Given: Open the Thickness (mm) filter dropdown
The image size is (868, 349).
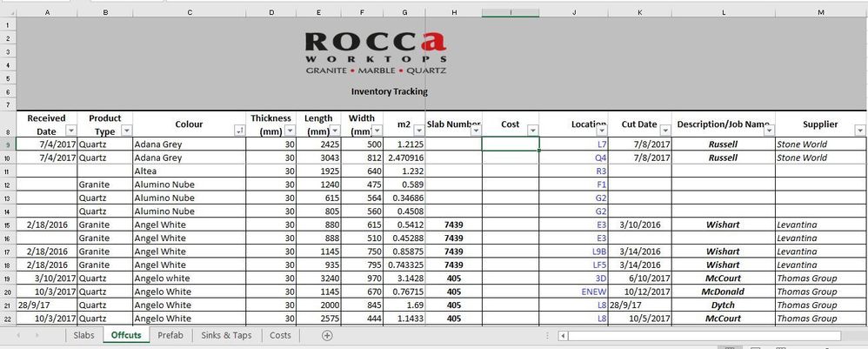Looking at the screenshot, I should (x=290, y=131).
